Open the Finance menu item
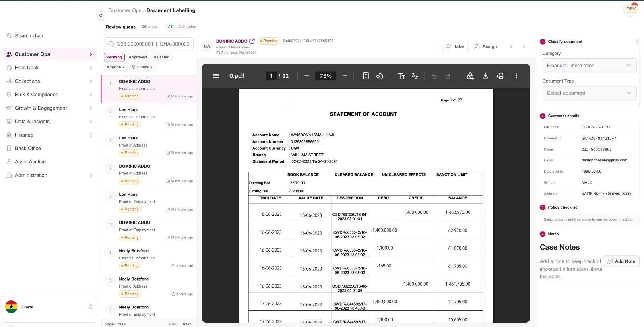 [50, 135]
